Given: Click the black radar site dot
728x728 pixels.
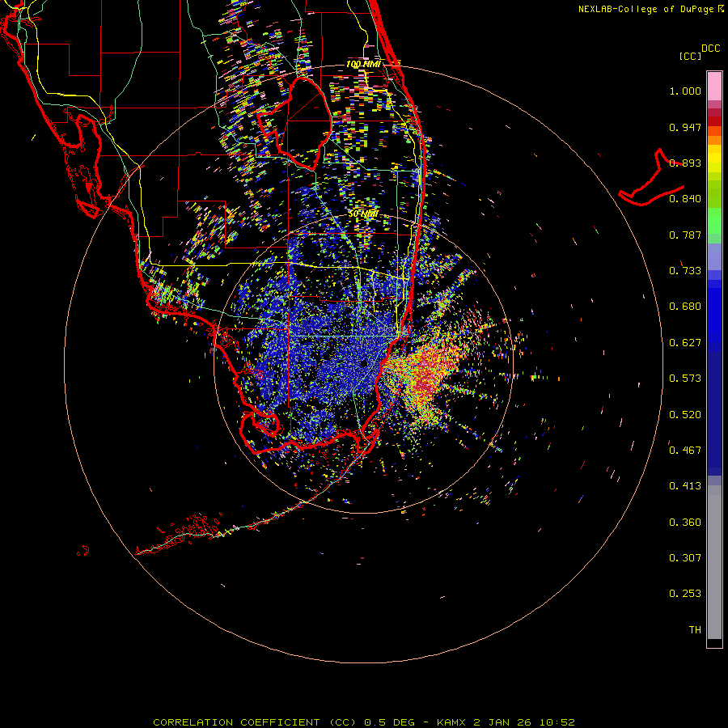Looking at the screenshot, I should pos(363,363).
